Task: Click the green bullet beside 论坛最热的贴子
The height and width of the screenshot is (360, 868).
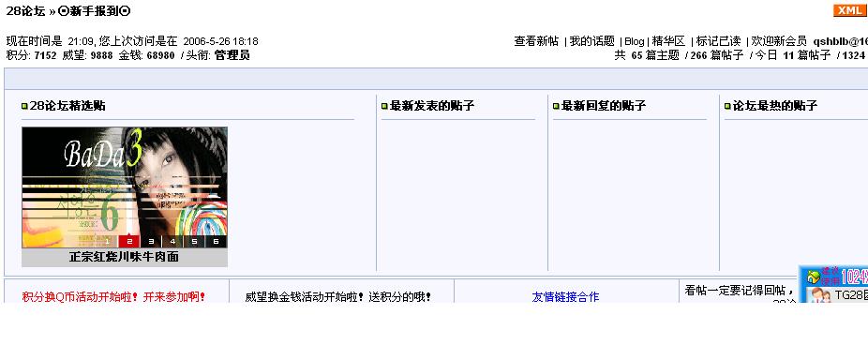Action: tap(728, 106)
